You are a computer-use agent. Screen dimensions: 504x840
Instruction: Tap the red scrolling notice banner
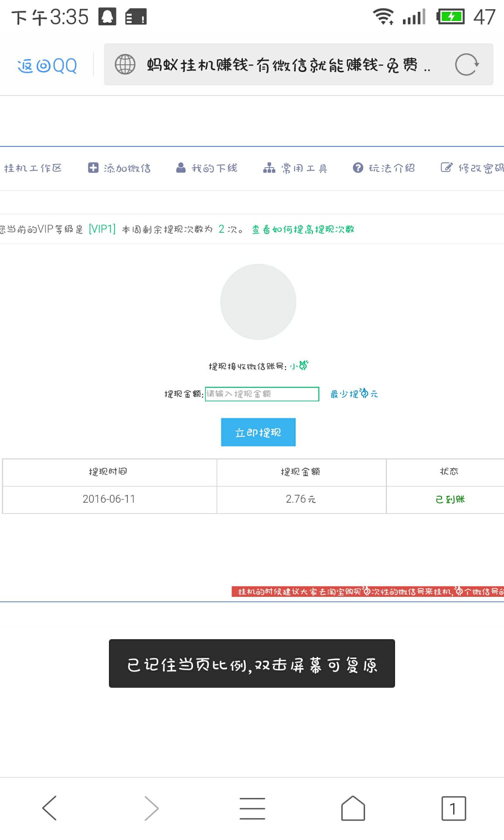pos(367,591)
